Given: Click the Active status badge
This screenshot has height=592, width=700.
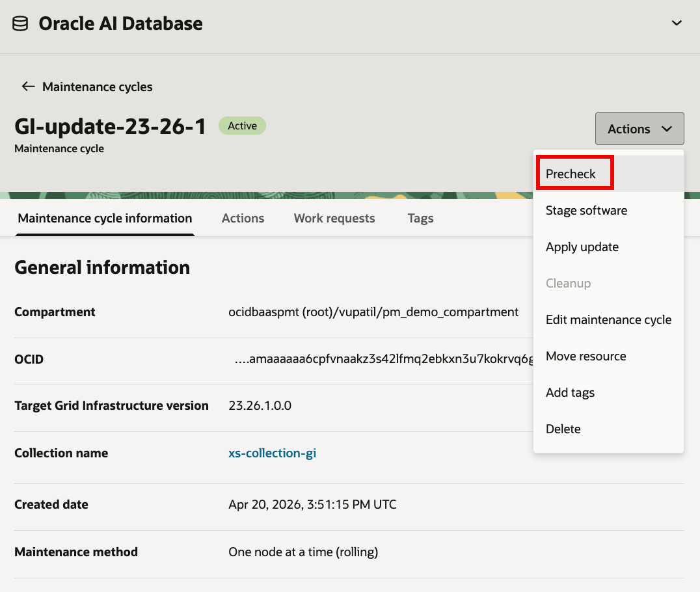Looking at the screenshot, I should tap(242, 126).
